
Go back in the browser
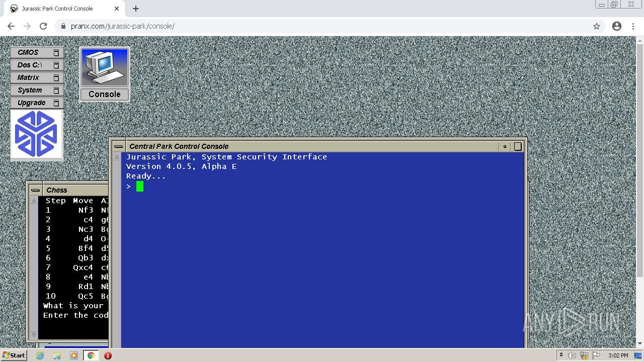click(x=11, y=26)
